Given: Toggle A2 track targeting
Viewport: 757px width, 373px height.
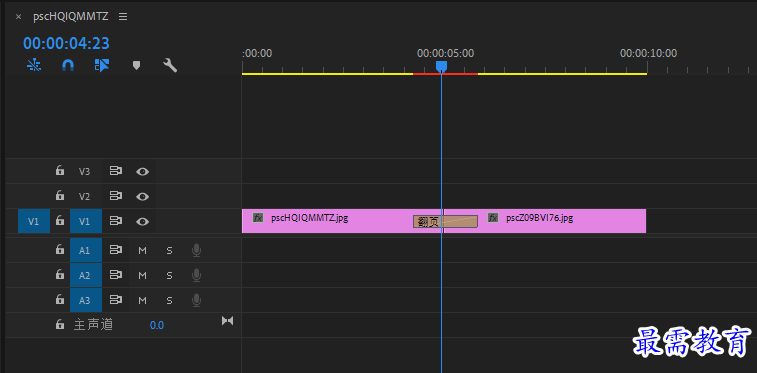Looking at the screenshot, I should 85,276.
